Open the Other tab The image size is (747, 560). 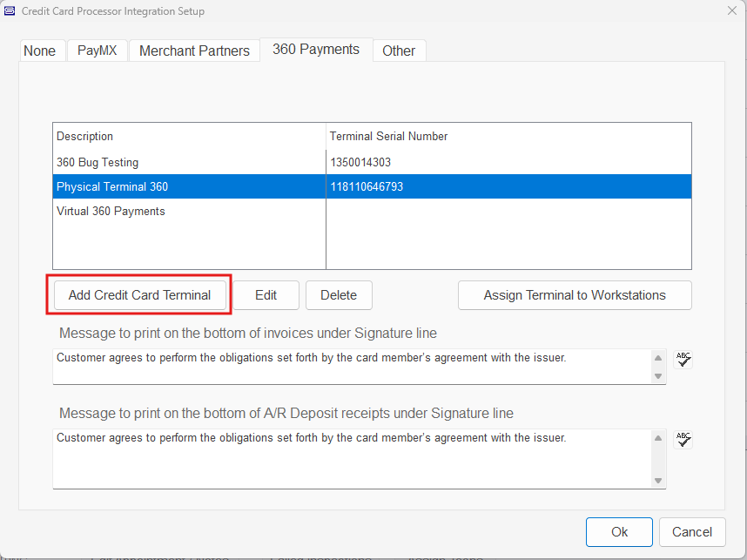click(x=399, y=51)
